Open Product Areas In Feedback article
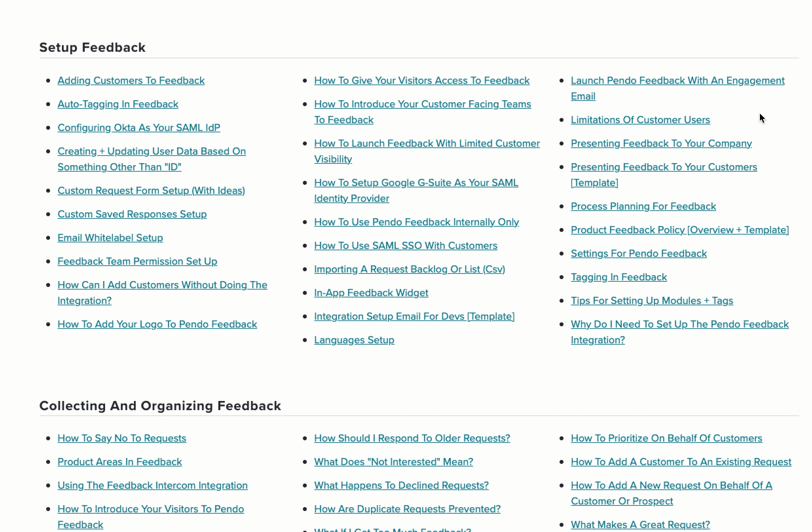812x532 pixels. [x=120, y=462]
